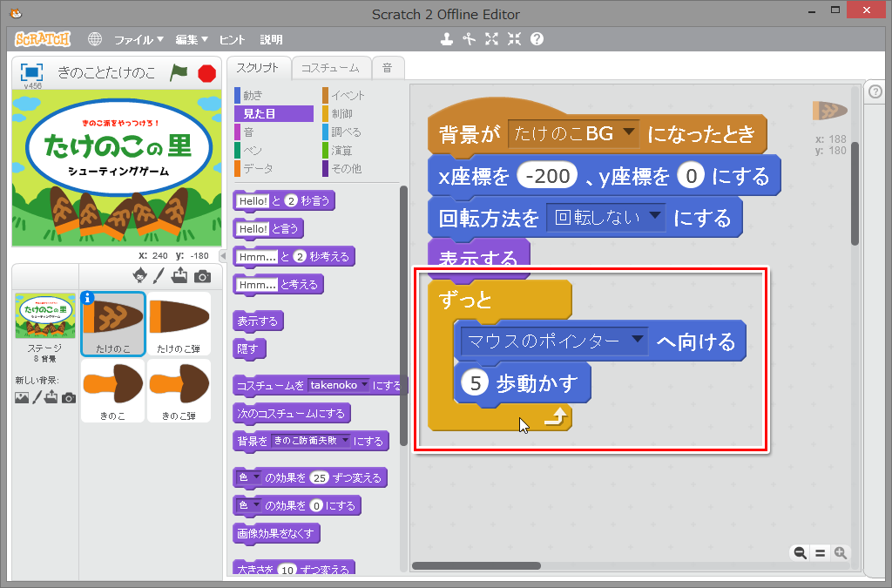The height and width of the screenshot is (588, 892).
Task: Select the Duplicate stamp tool
Action: [447, 39]
